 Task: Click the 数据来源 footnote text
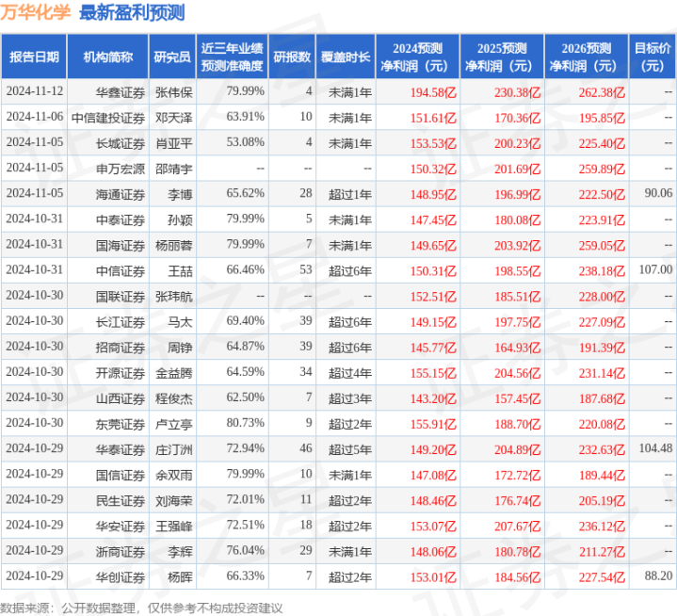(x=141, y=608)
